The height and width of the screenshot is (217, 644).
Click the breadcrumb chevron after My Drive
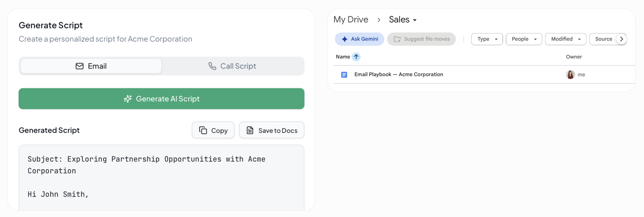pos(379,20)
